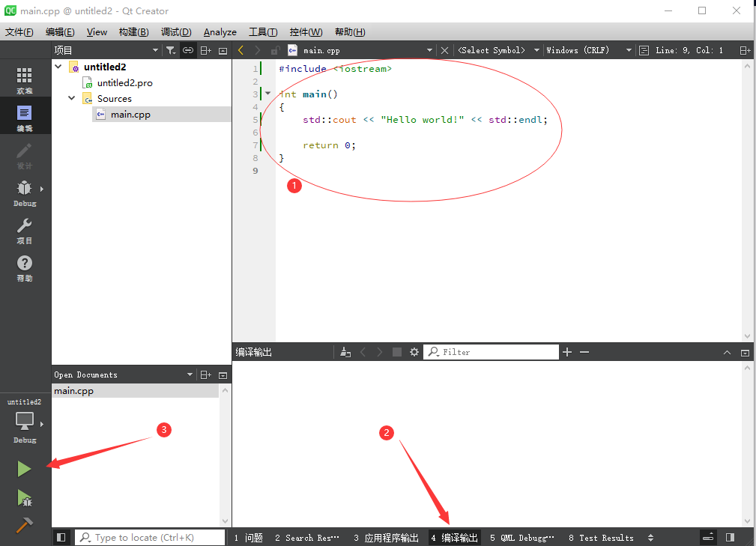Open the Debug mode bug icon
This screenshot has width=756, height=546.
(24, 188)
